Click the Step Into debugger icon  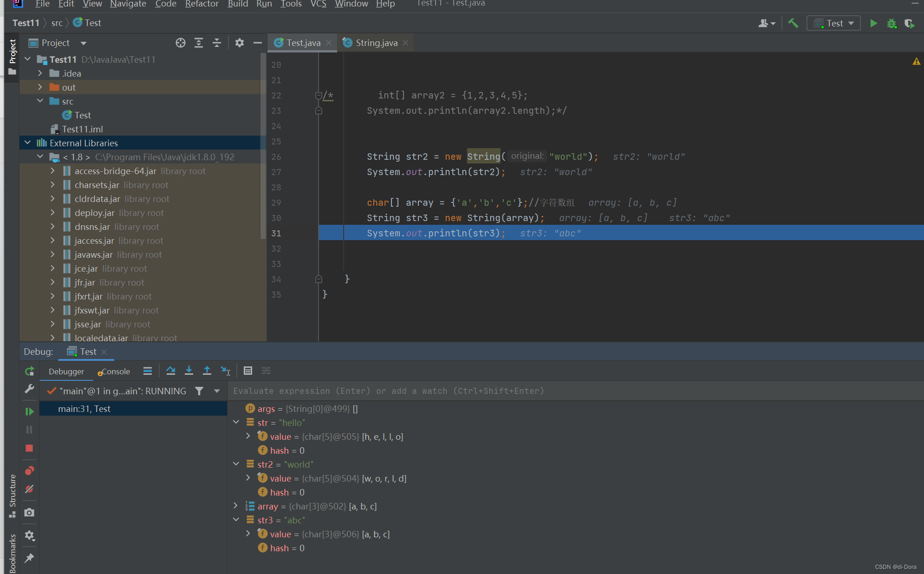(189, 371)
